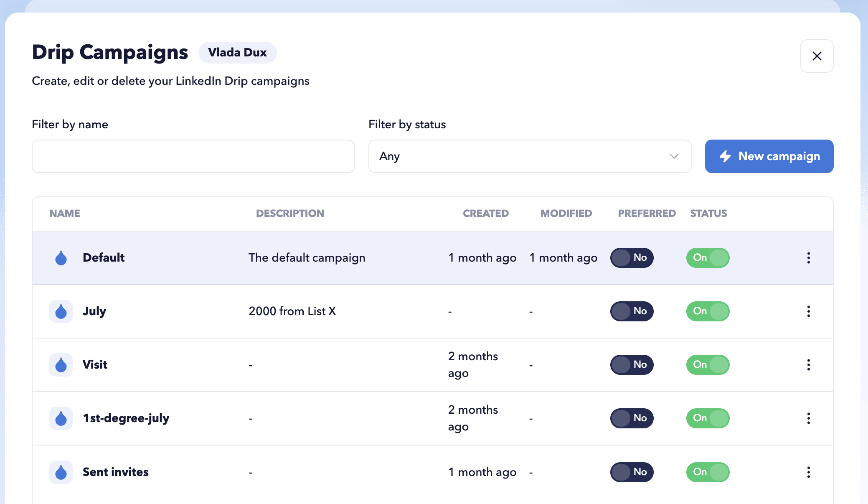Toggle Preferred switch for July campaign

[632, 311]
